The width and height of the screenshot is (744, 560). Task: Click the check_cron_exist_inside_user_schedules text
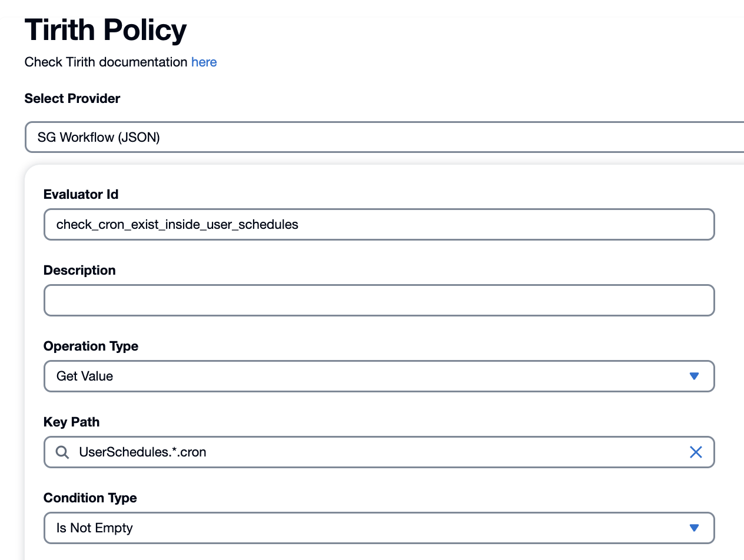tap(177, 225)
